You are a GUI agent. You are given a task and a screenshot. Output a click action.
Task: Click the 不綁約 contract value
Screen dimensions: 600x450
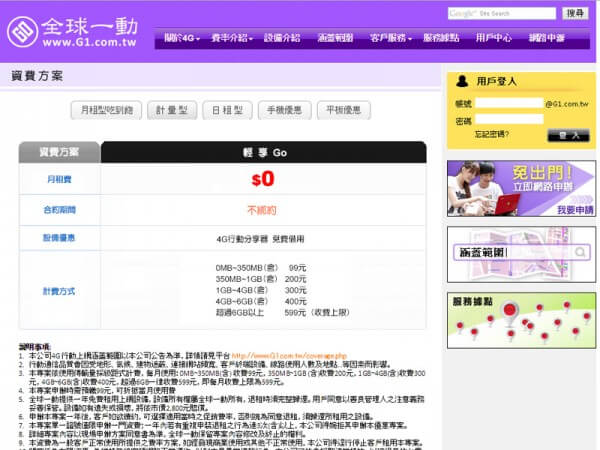[262, 210]
